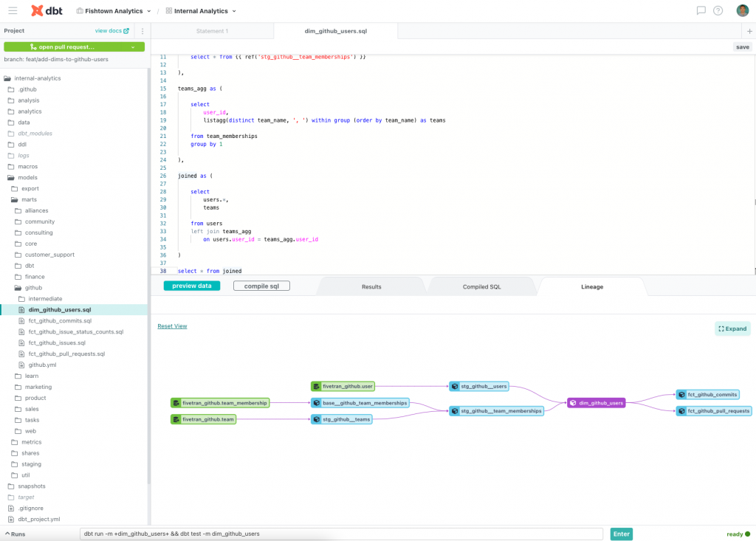Expand the Runs panel
756x541 pixels.
tap(15, 534)
